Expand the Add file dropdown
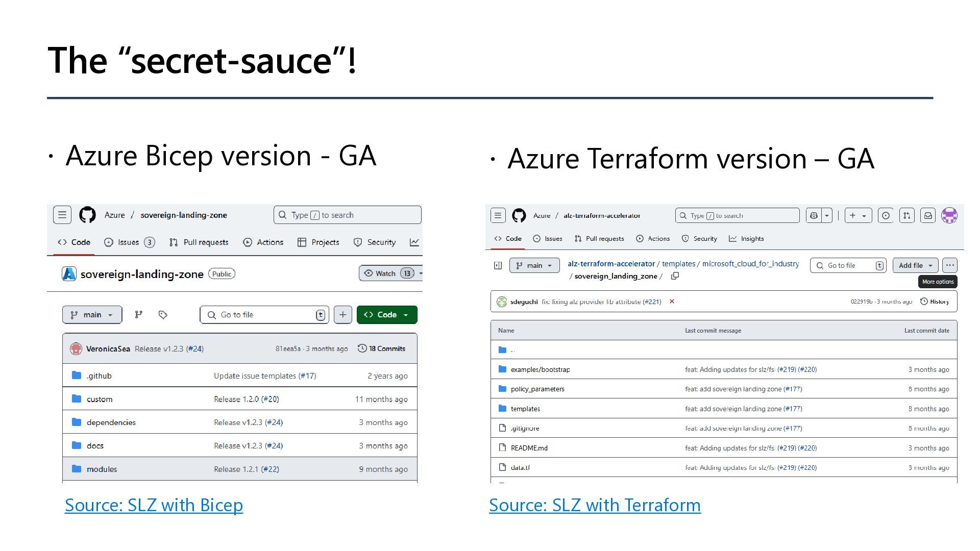 (915, 265)
